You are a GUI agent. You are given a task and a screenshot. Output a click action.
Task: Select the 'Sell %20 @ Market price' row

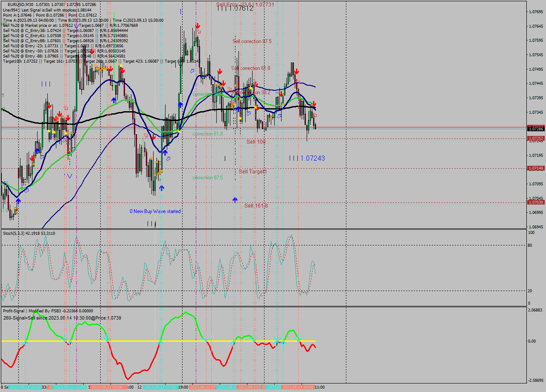click(70, 25)
